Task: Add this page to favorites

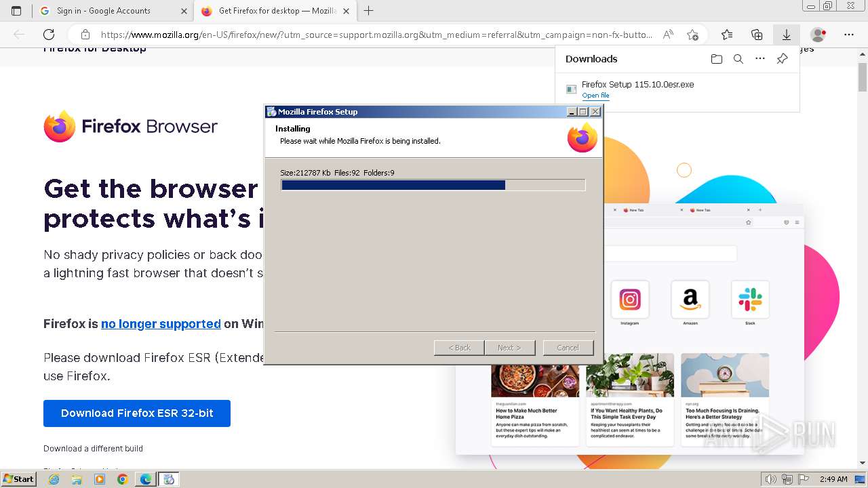Action: (x=692, y=35)
